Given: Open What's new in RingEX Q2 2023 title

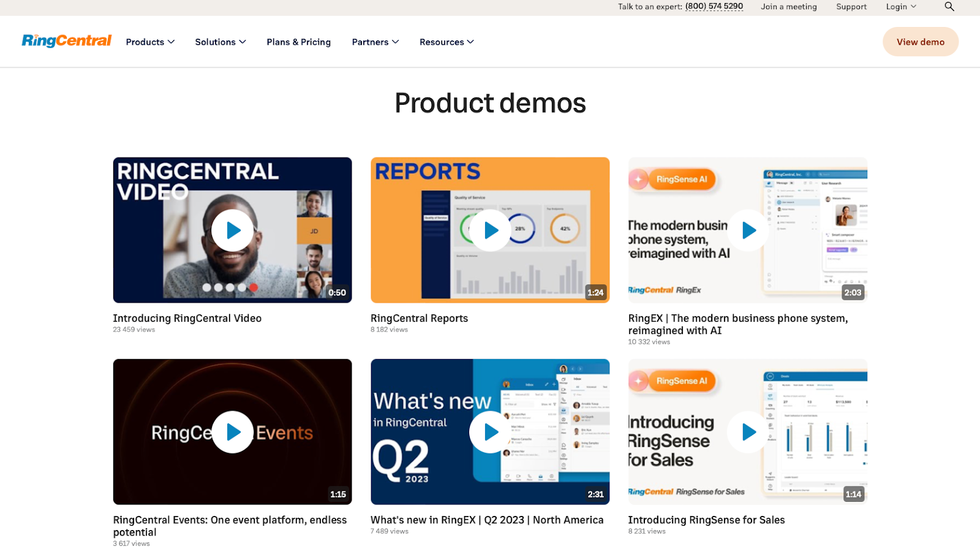Looking at the screenshot, I should (487, 520).
